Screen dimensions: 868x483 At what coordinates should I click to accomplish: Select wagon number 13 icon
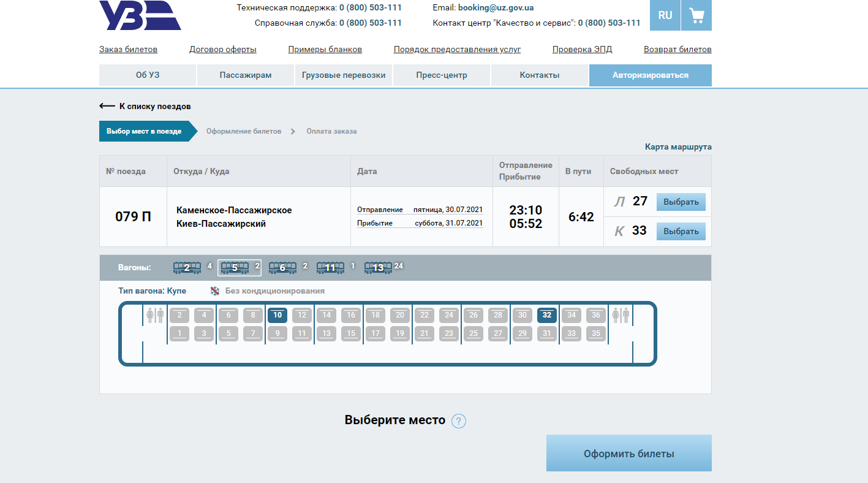point(378,267)
